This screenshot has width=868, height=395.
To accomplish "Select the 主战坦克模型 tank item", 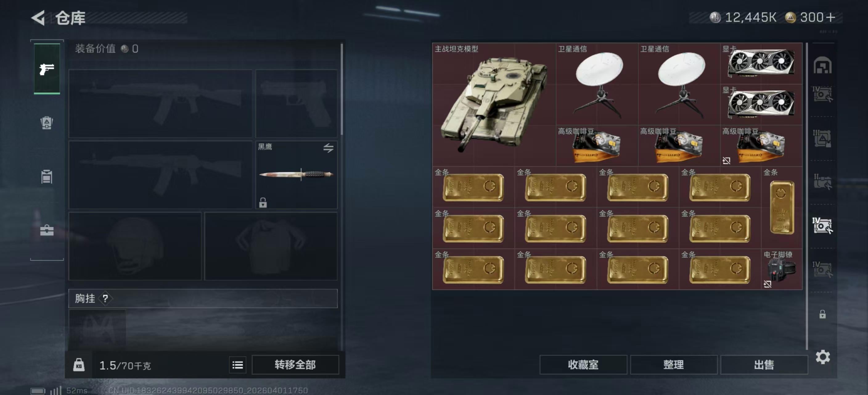I will [x=494, y=104].
